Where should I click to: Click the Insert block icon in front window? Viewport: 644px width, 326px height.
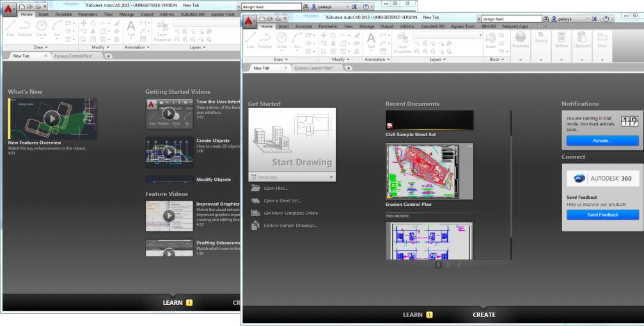point(491,40)
